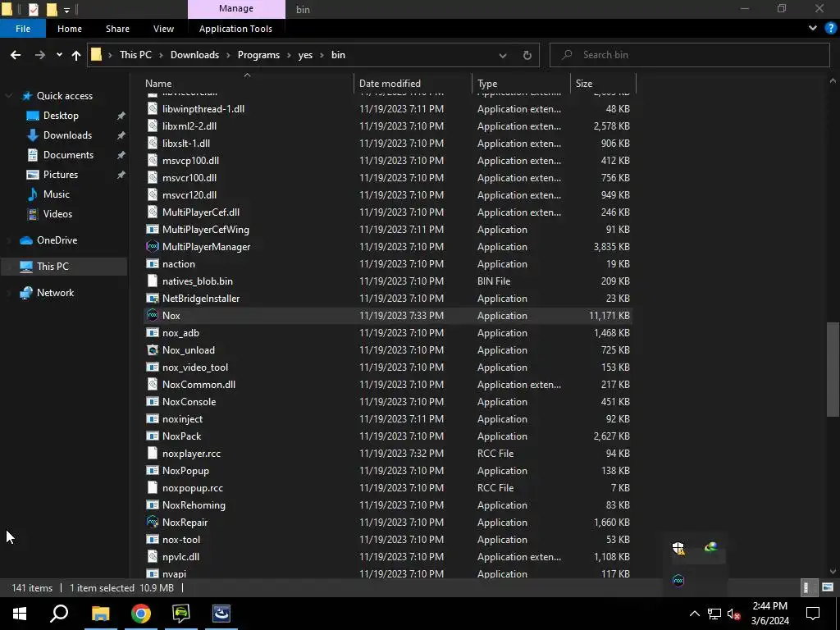Open network status tray icon
Viewport: 840px width, 630px height.
click(714, 614)
